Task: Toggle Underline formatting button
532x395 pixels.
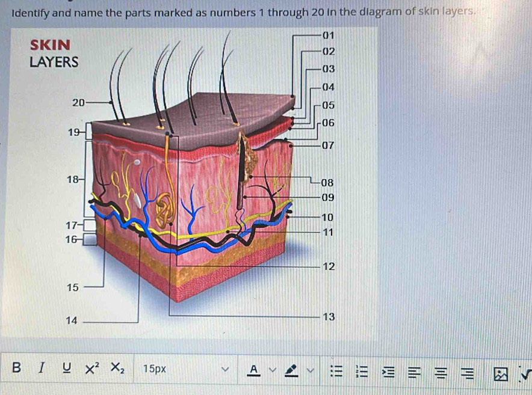Action: [67, 367]
